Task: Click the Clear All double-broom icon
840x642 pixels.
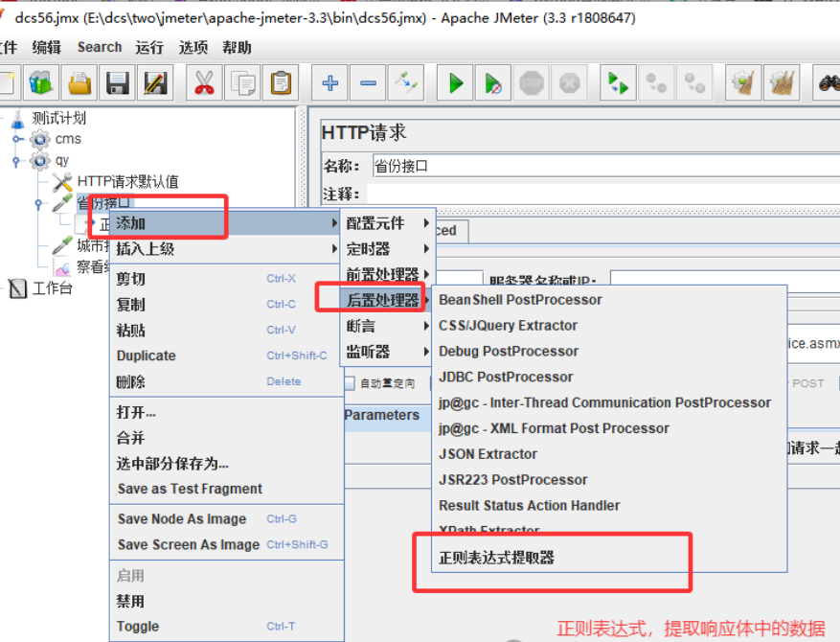Action: click(782, 83)
